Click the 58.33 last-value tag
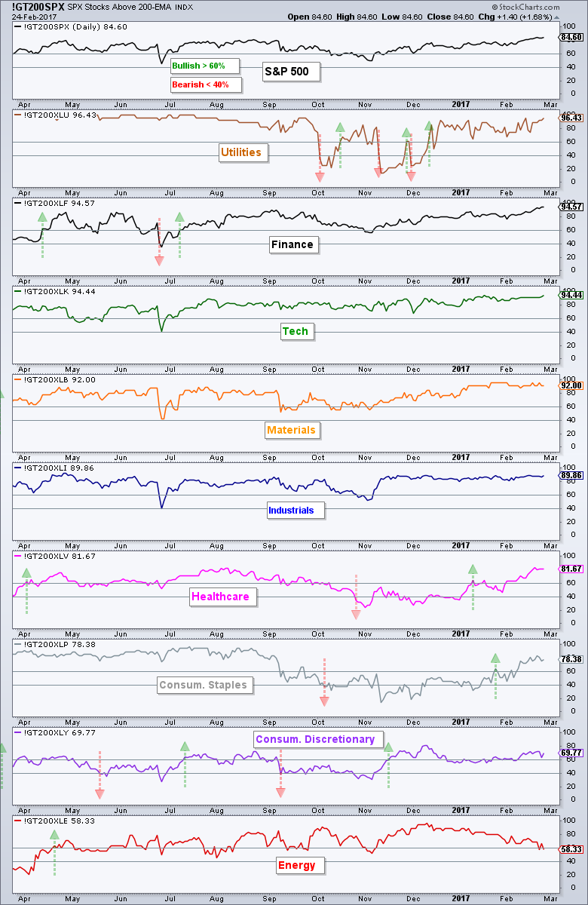588x905 pixels. [x=572, y=849]
